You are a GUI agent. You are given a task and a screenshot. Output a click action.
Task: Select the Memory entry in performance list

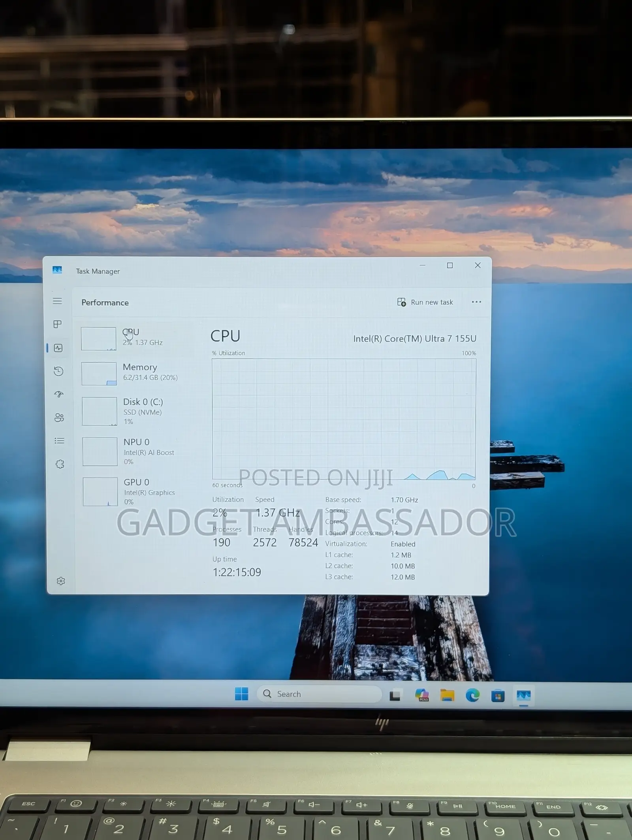tap(137, 373)
